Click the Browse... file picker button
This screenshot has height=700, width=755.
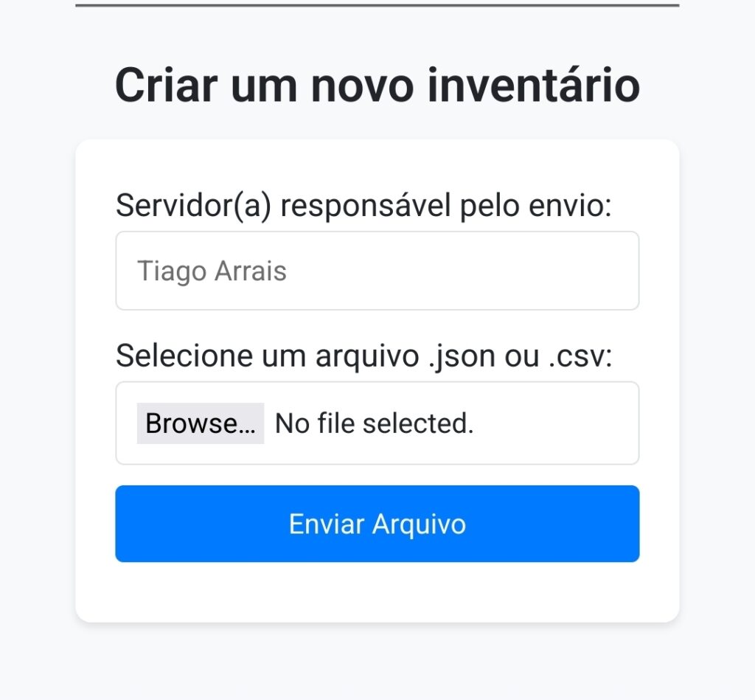200,423
